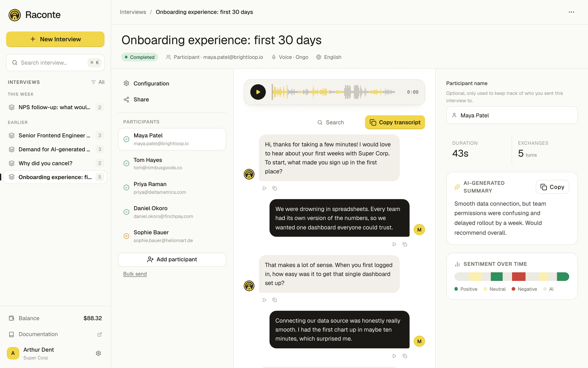Click Sophie Bauer's paused status icon
The height and width of the screenshot is (368, 588).
coord(126,236)
